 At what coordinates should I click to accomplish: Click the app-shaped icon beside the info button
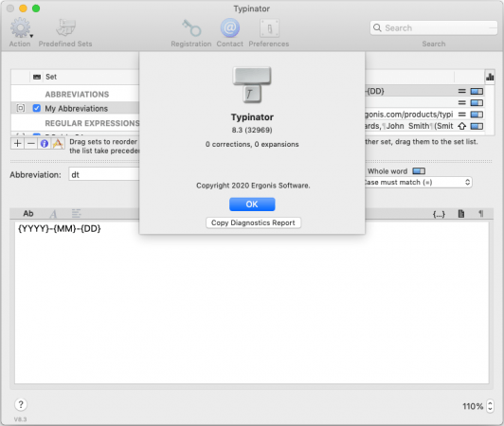pos(58,143)
